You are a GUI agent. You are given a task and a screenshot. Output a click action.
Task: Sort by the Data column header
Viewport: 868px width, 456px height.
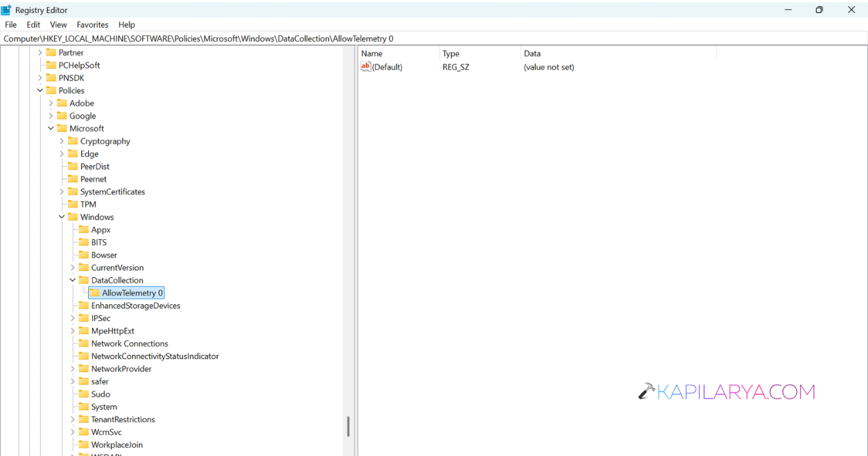coord(618,54)
